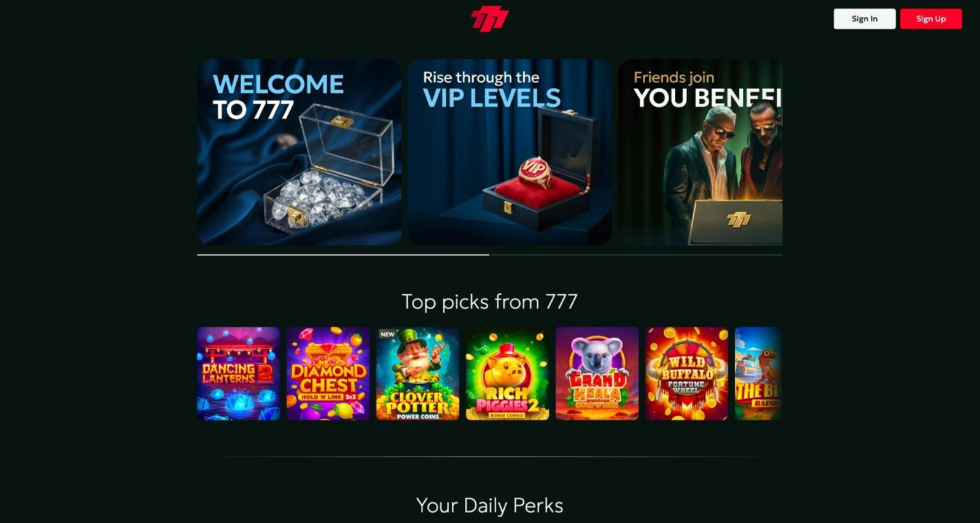The height and width of the screenshot is (523, 980).
Task: Open the Grand Koala game thumbnail
Action: click(597, 374)
